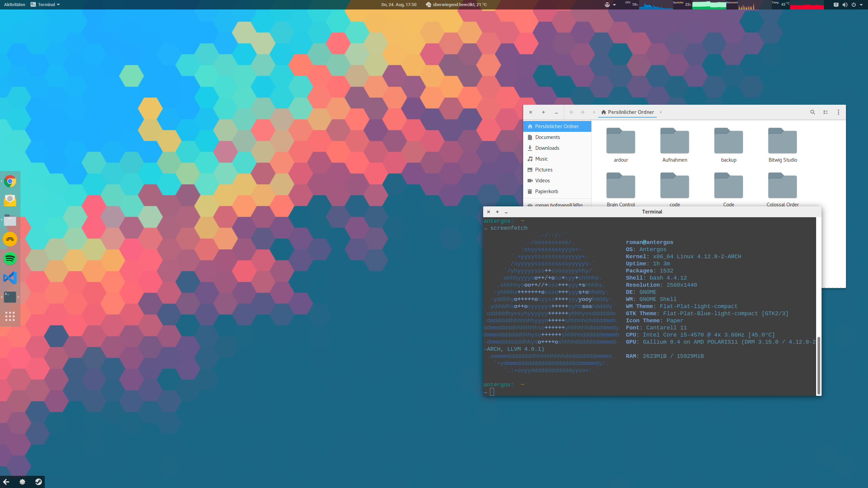Open Google Chrome from the dock

(x=10, y=181)
